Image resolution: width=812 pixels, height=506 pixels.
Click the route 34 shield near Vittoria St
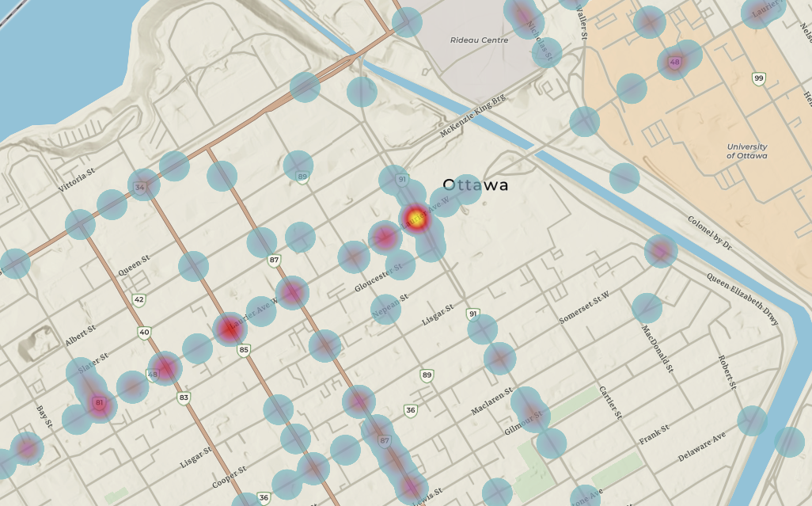[x=139, y=188]
